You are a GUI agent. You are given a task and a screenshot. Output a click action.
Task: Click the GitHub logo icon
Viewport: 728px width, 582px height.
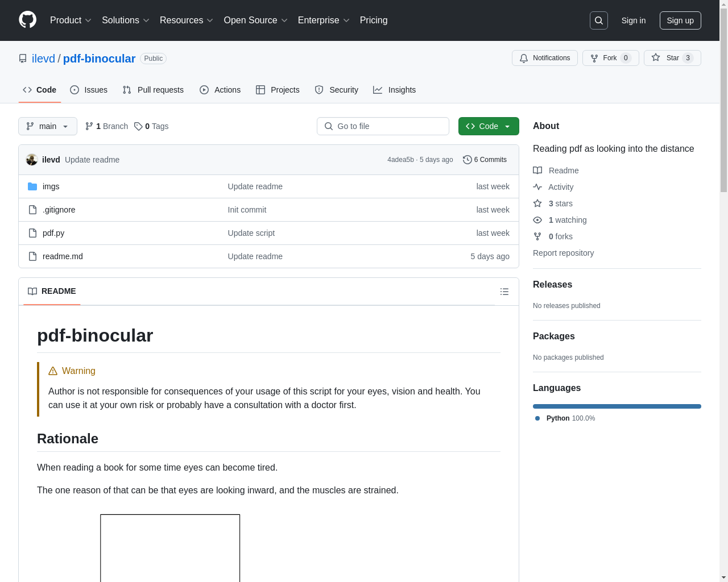[x=27, y=20]
